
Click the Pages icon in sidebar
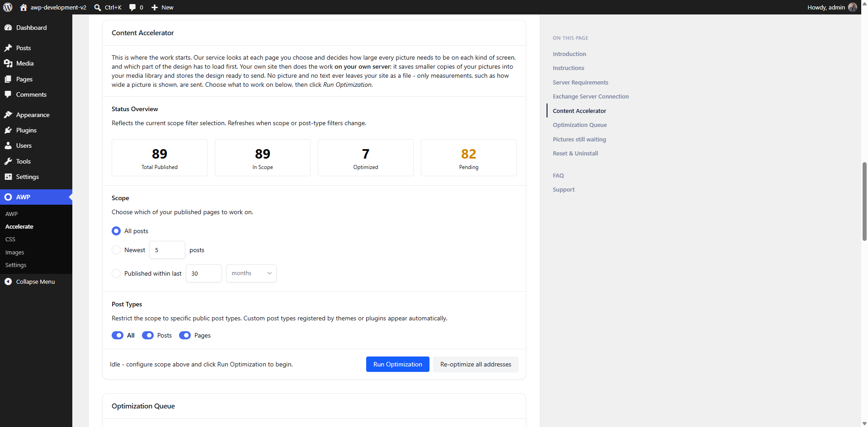point(8,79)
